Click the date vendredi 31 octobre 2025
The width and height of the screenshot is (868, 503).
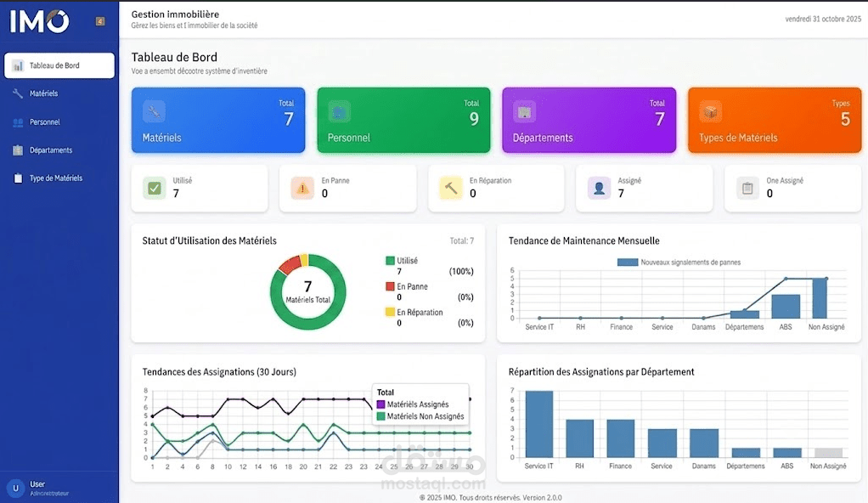pos(823,19)
